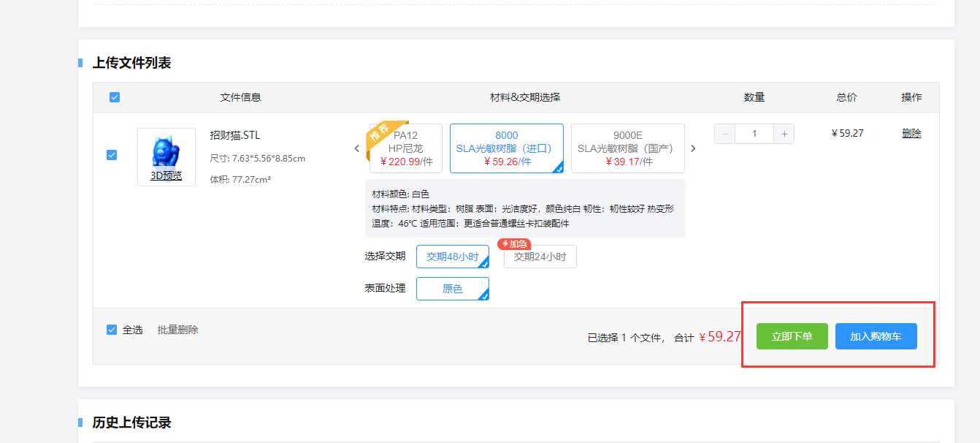This screenshot has width=980, height=443.
Task: Increase quantity with the plus button
Action: 784,134
